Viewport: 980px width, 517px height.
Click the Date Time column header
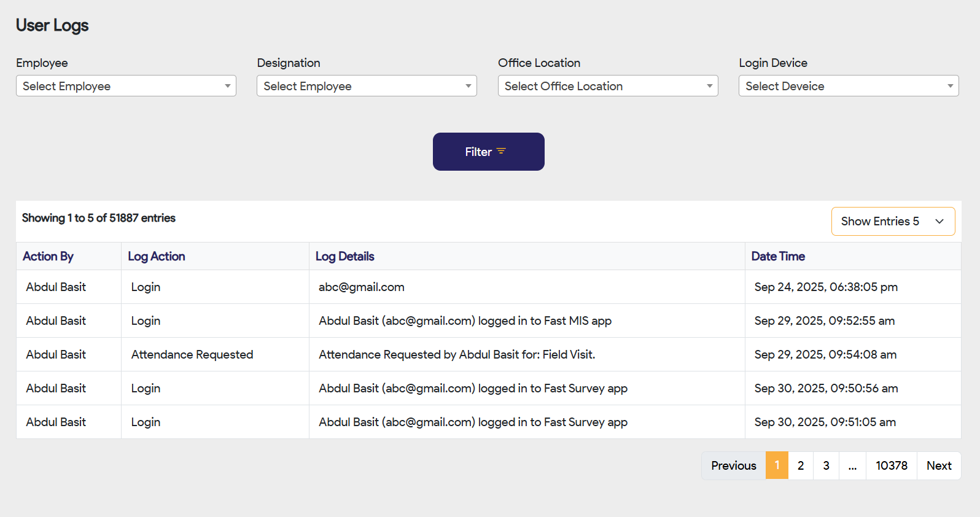[778, 256]
